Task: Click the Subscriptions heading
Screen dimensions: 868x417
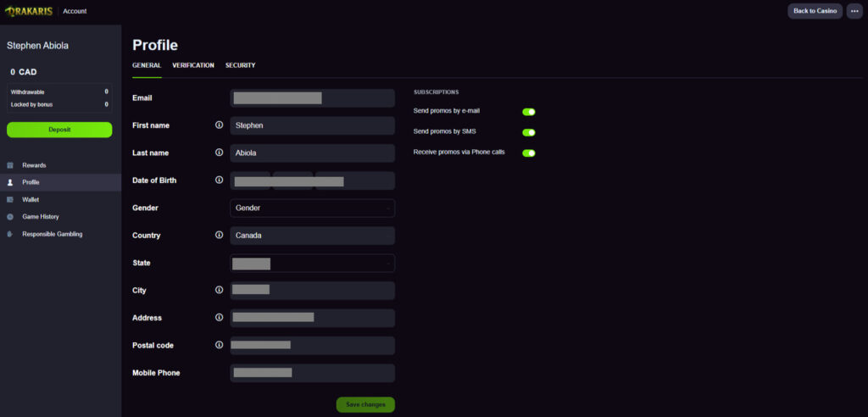Action: (436, 92)
